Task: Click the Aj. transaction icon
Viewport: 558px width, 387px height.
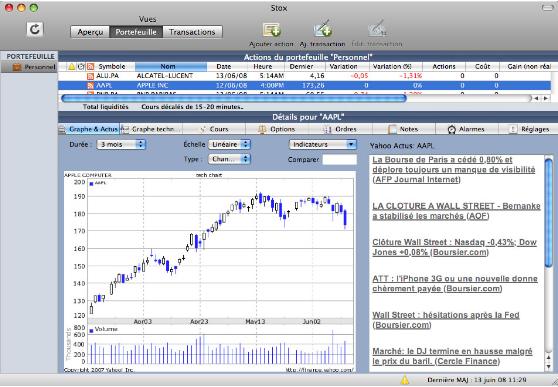Action: point(322,29)
